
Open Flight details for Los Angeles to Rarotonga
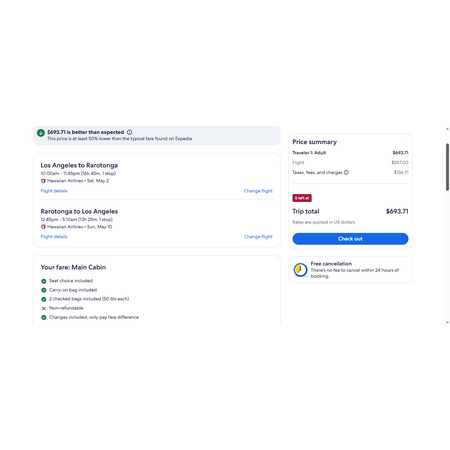tap(54, 191)
